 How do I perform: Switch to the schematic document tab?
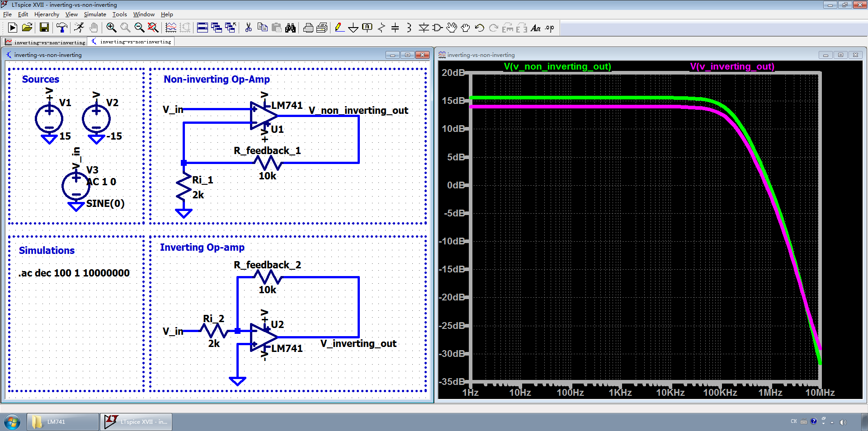[132, 42]
